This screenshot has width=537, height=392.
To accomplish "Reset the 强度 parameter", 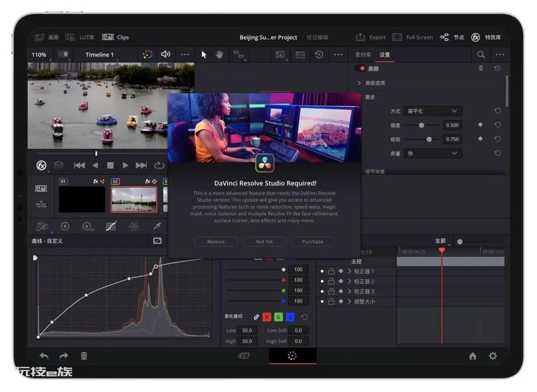I will click(x=498, y=125).
